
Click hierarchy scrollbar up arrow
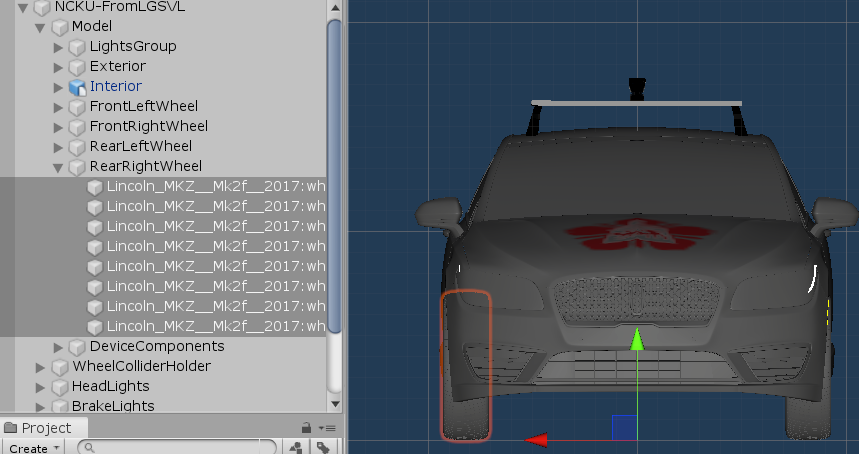point(335,8)
